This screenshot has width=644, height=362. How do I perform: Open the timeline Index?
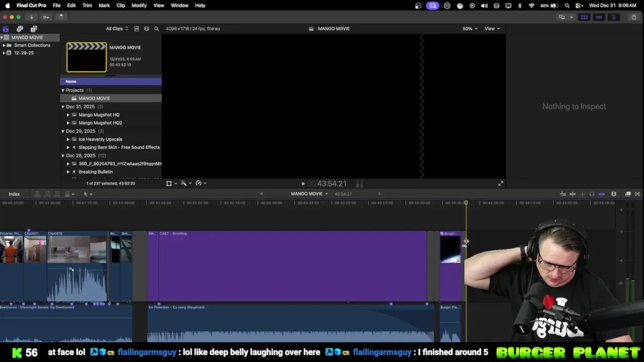(14, 194)
